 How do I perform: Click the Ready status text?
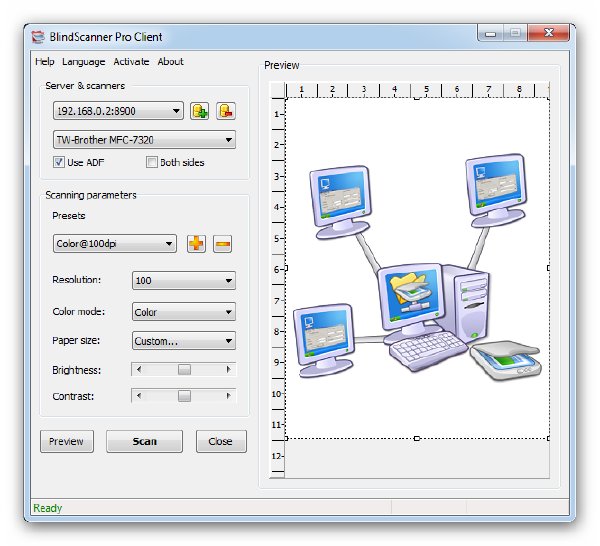click(47, 508)
